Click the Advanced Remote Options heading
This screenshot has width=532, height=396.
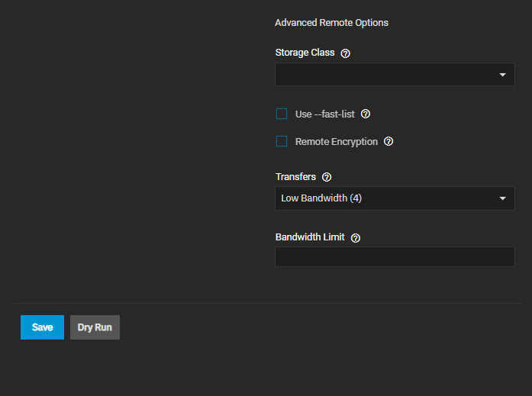pos(331,23)
